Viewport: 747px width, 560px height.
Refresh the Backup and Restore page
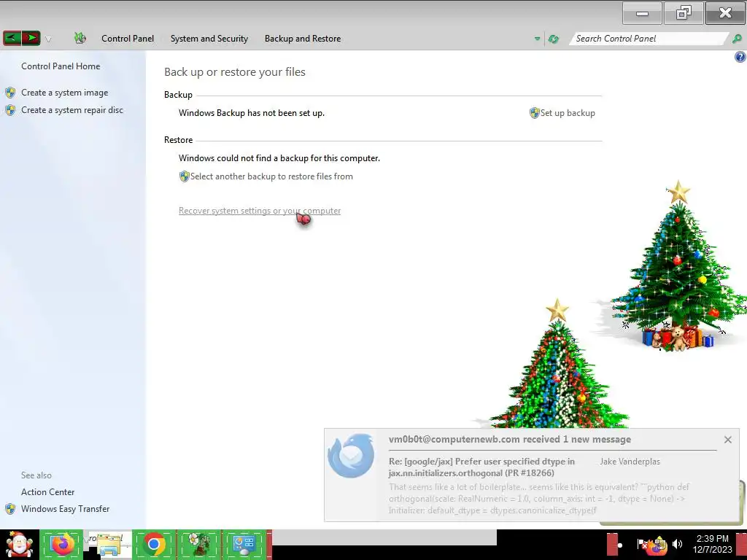tap(554, 39)
